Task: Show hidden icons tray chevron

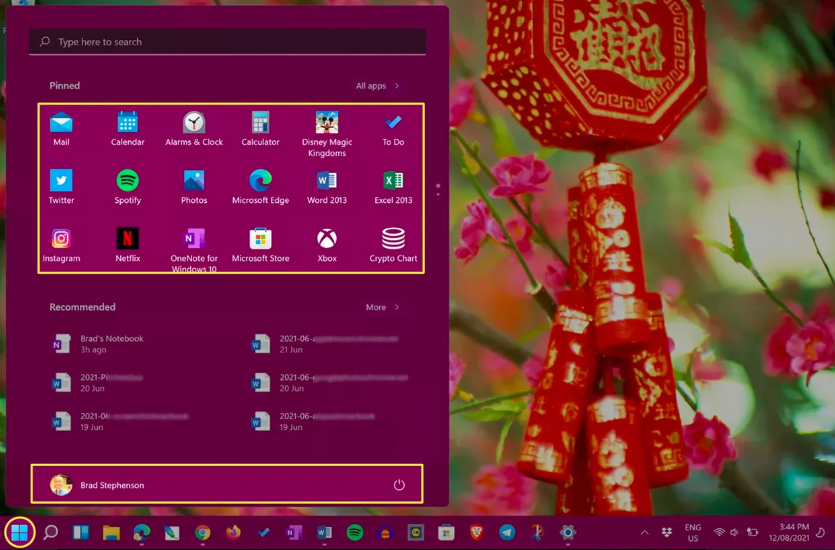Action: click(x=644, y=532)
